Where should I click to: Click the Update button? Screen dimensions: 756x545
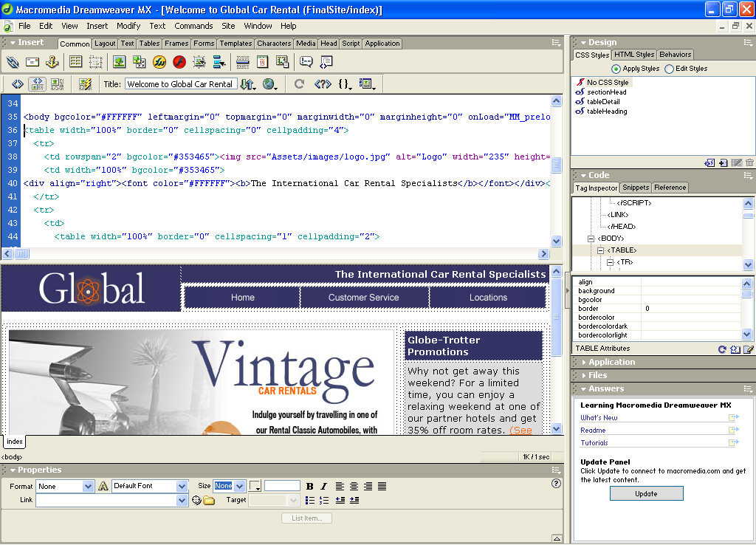[646, 493]
